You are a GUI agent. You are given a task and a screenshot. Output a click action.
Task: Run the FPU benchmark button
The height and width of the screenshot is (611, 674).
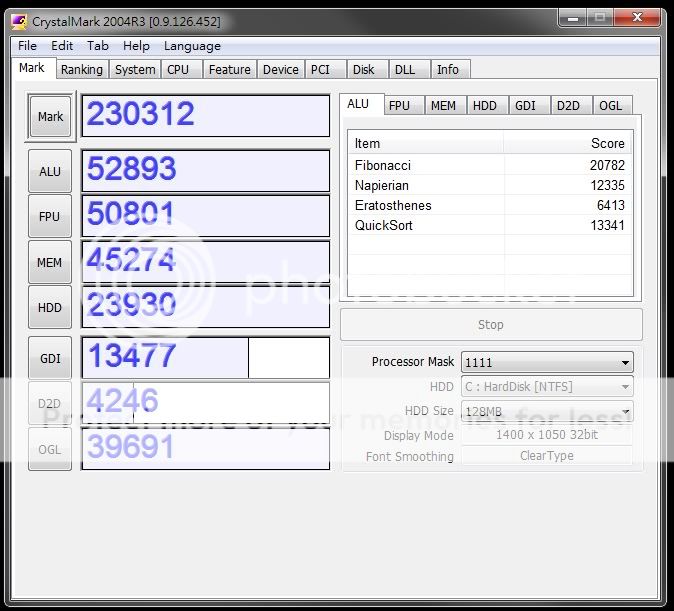50,216
